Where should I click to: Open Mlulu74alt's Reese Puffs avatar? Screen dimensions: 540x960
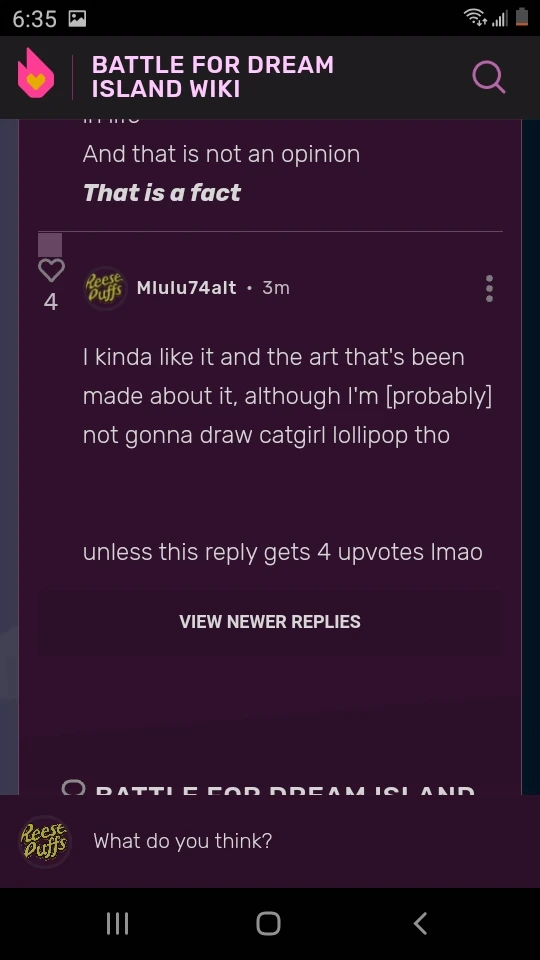pos(105,288)
